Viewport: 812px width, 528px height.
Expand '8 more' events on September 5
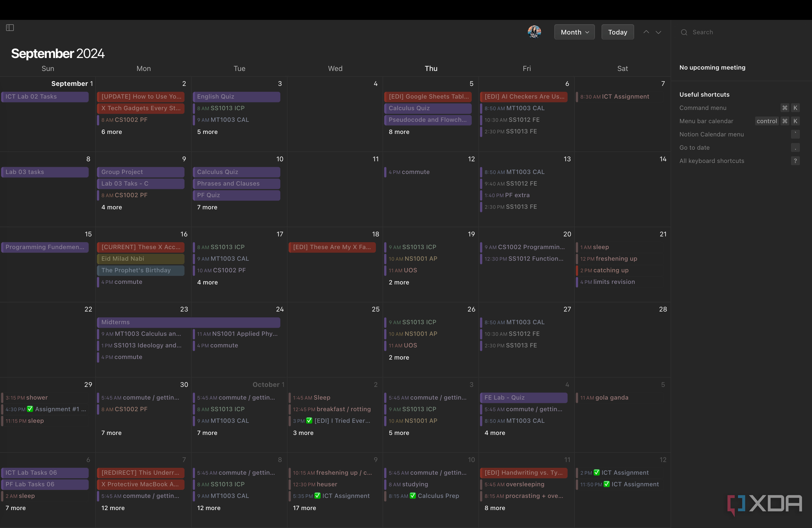[399, 132]
